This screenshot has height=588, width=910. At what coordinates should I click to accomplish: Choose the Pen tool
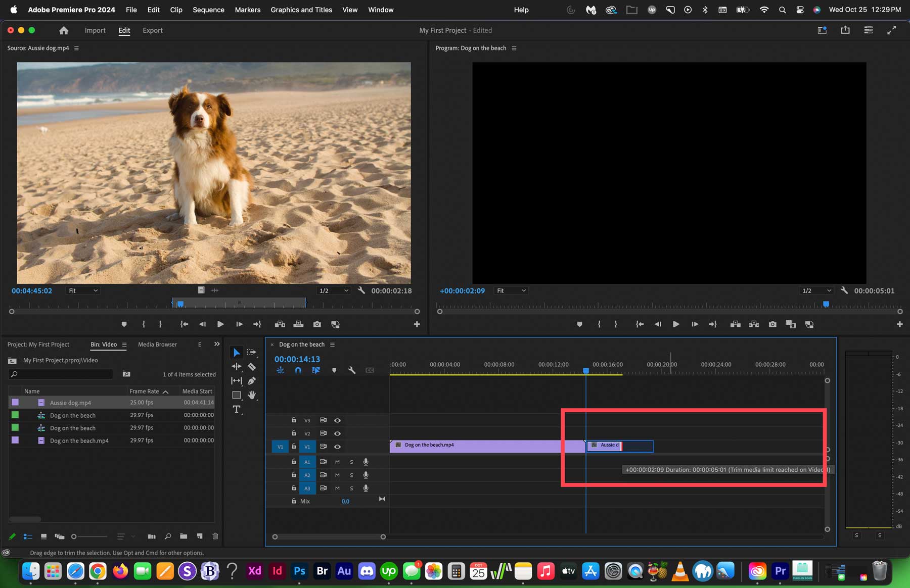[252, 381]
